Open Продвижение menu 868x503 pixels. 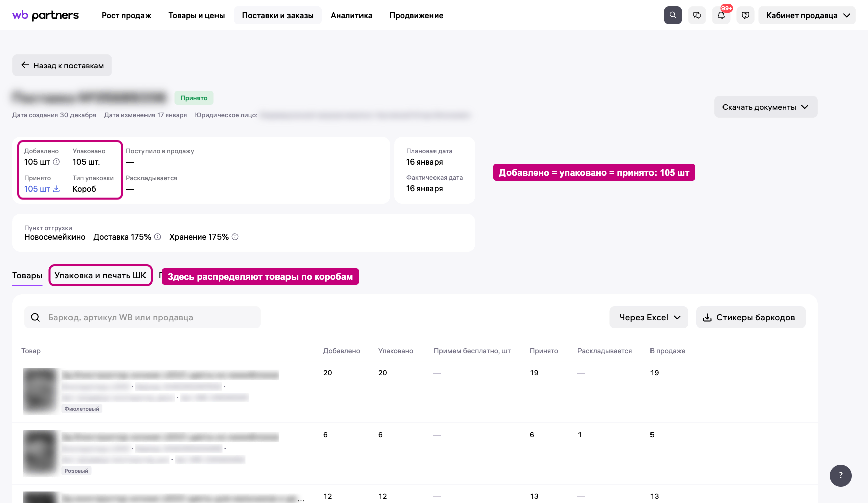point(416,15)
